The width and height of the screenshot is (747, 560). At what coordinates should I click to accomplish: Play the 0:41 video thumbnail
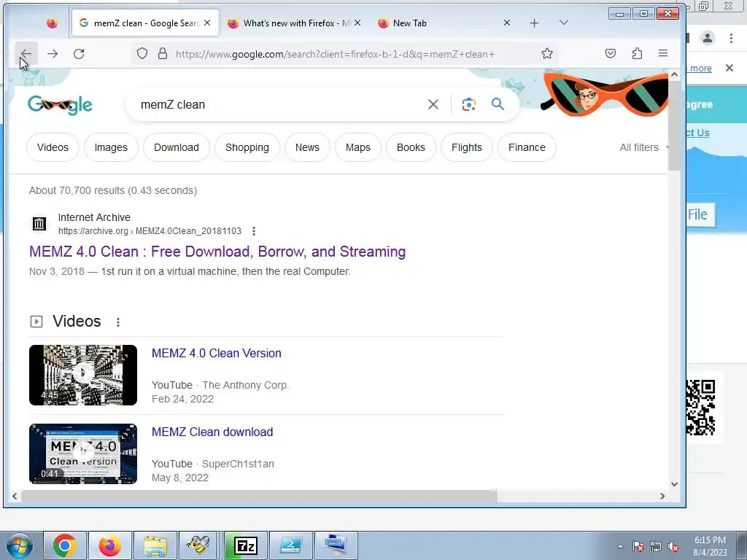click(x=83, y=454)
